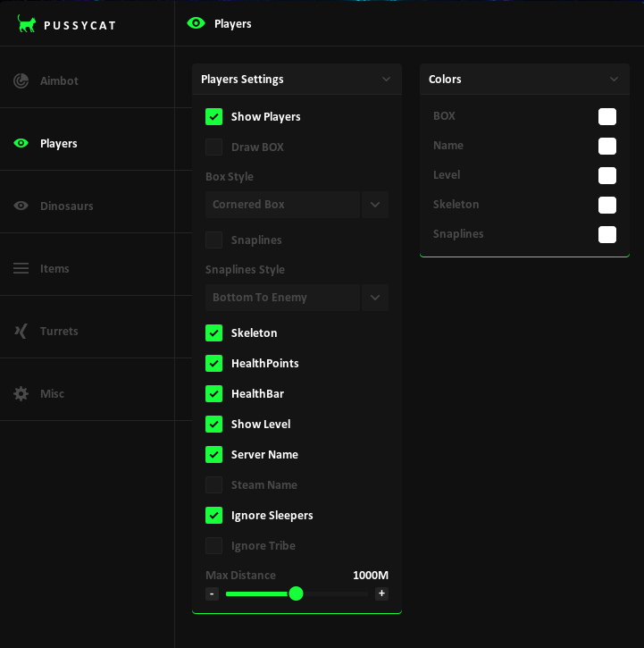Toggle the HealthBar checkbox off
The image size is (644, 648).
point(213,394)
